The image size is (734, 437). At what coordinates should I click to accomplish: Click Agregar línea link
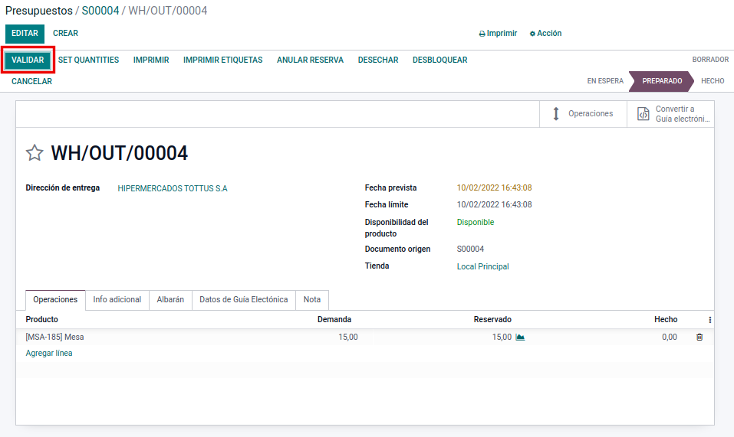click(49, 353)
